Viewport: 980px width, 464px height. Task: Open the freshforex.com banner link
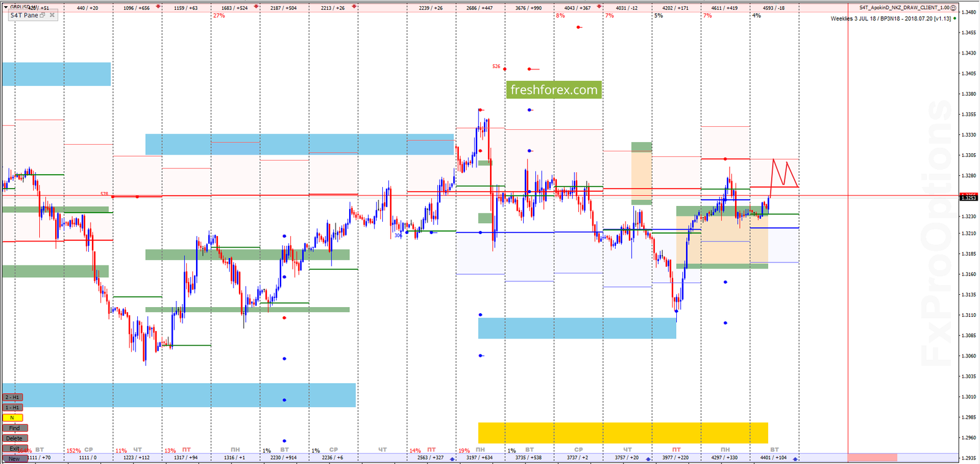pos(554,90)
